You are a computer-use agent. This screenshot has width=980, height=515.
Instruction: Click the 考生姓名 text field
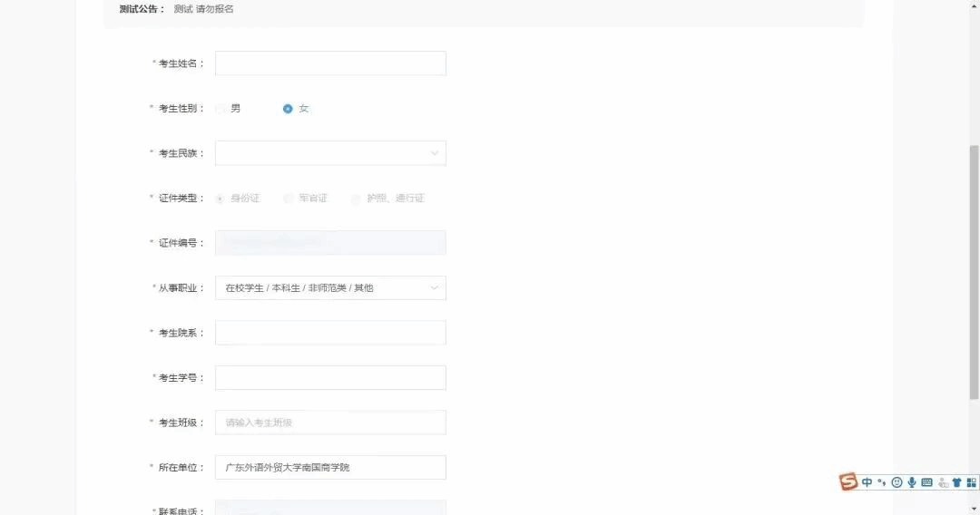point(330,63)
